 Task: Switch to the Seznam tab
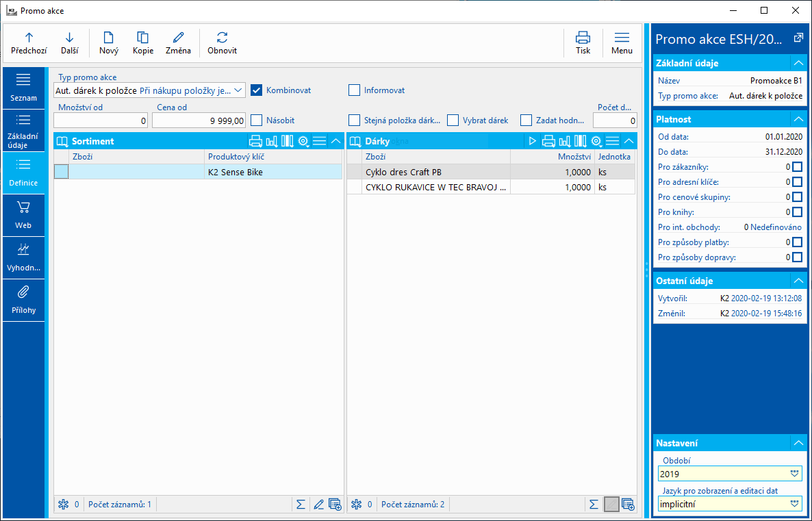(23, 88)
